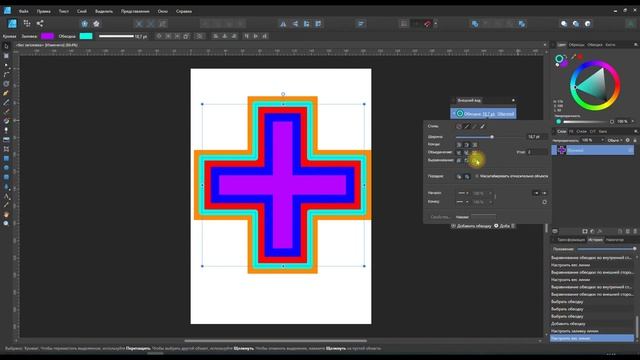640x360 pixels.
Task: Open the blend mode dropdown Обычн
Action: pyautogui.click(x=614, y=140)
